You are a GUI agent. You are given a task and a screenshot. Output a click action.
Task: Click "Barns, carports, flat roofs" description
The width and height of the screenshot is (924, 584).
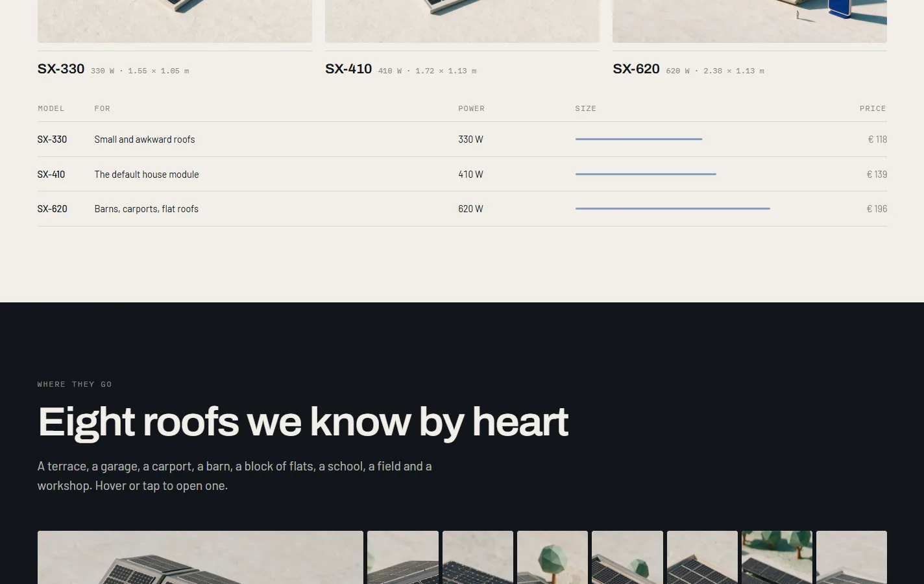click(147, 209)
